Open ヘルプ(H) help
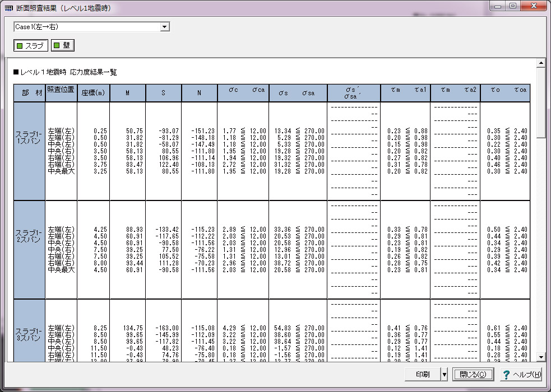The image size is (551, 392). pyautogui.click(x=521, y=375)
